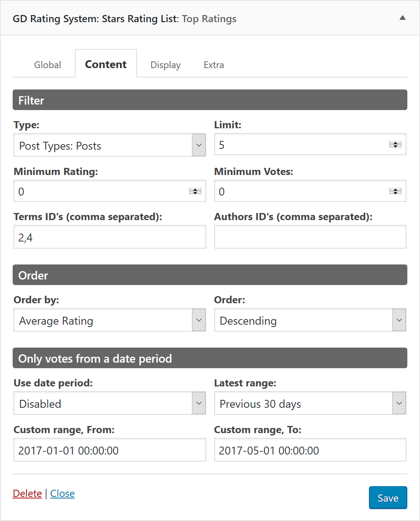Collapse the widget with the header triangle

[403, 18]
